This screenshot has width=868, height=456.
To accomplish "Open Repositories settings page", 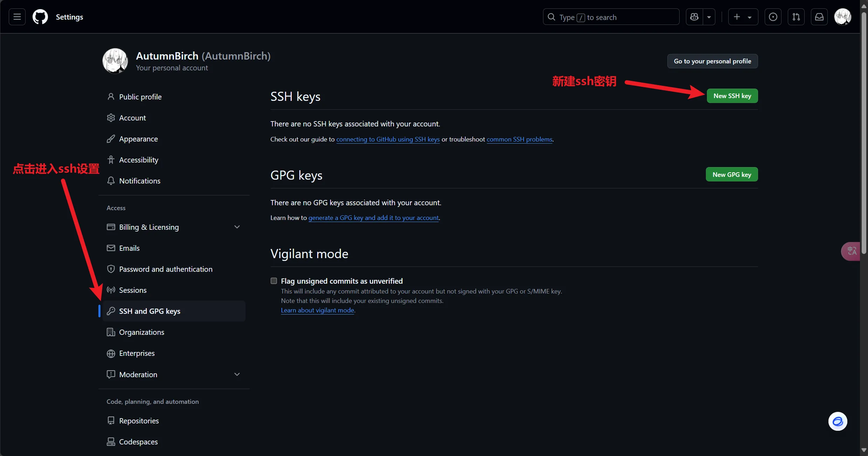I will pyautogui.click(x=174, y=421).
